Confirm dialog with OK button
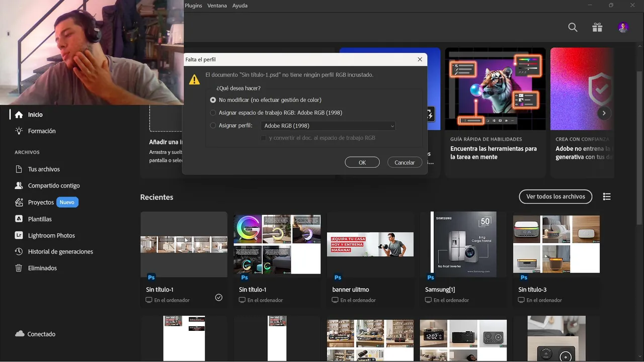This screenshot has width=644, height=362. coord(362,162)
